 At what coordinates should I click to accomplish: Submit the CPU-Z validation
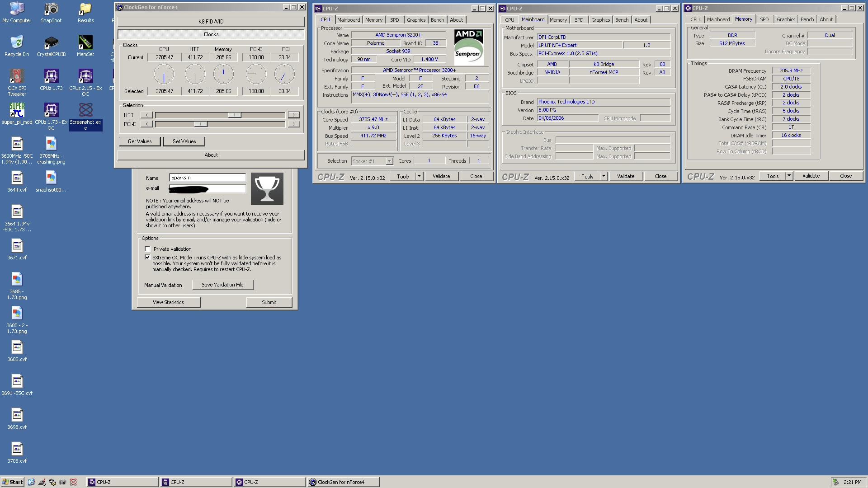coord(269,302)
